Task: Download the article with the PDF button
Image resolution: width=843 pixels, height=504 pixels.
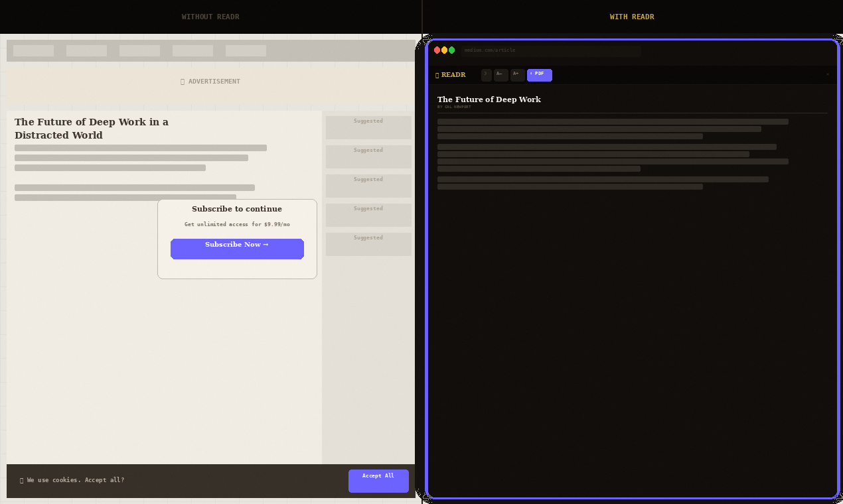Action: (539, 75)
